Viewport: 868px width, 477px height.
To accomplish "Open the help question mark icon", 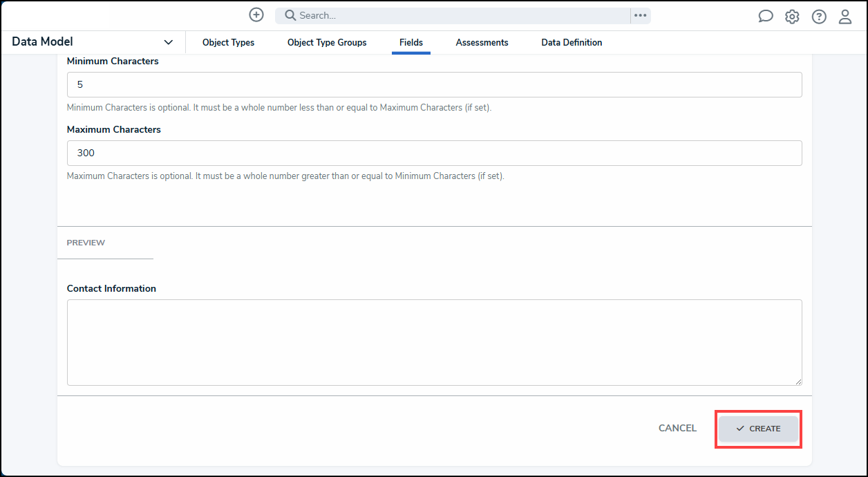I will pyautogui.click(x=819, y=17).
